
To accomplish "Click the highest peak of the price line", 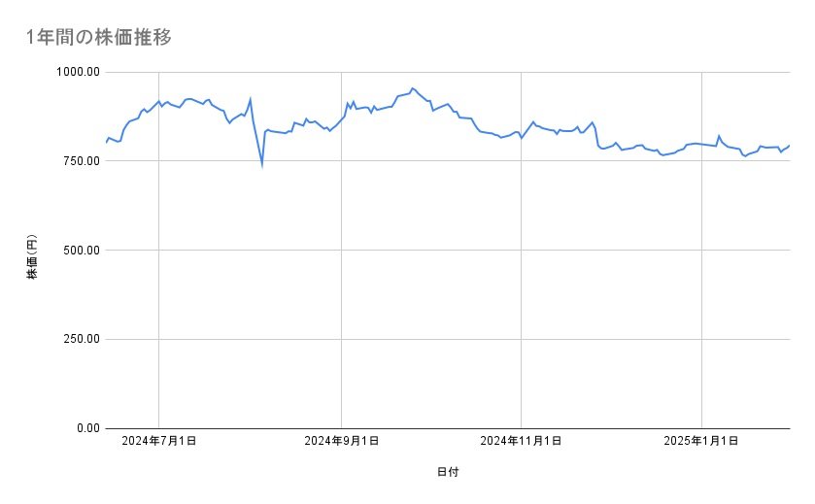I will pos(412,88).
